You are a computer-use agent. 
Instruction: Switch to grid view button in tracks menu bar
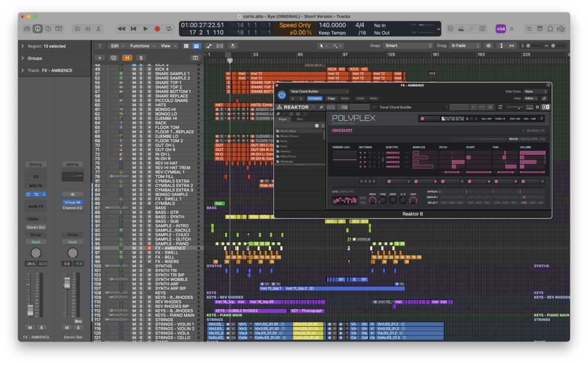[186, 46]
